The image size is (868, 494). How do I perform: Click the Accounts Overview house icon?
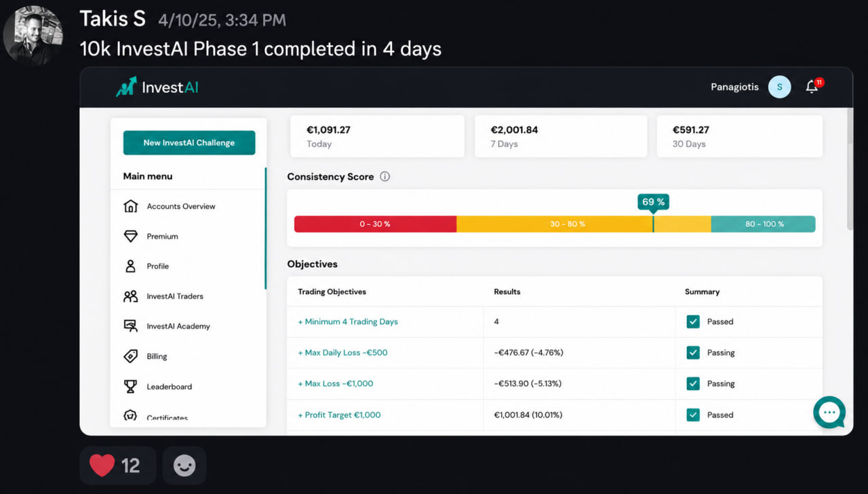point(131,206)
